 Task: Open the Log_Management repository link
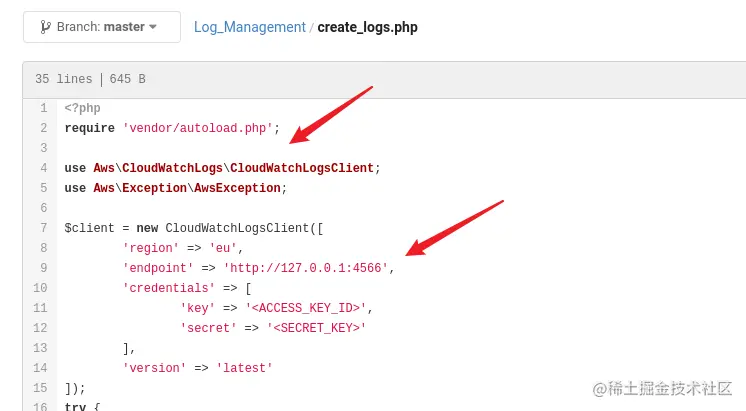(x=249, y=27)
